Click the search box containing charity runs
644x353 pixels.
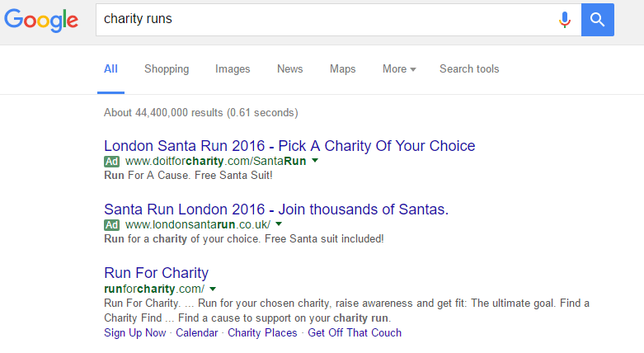tap(322, 19)
